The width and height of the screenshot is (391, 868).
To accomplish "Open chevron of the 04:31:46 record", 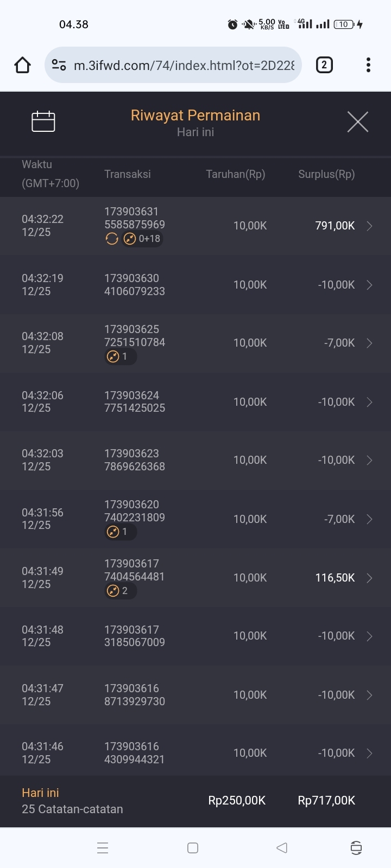I will tap(369, 753).
